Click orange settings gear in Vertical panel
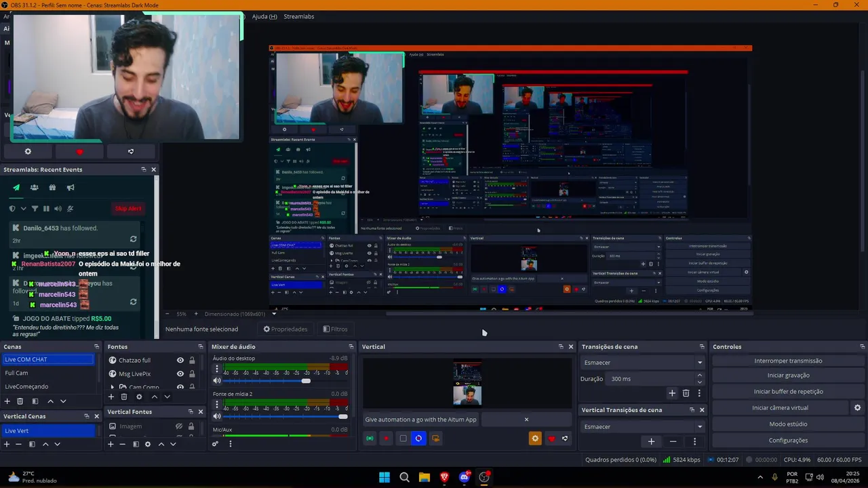This screenshot has width=868, height=488. [x=535, y=439]
